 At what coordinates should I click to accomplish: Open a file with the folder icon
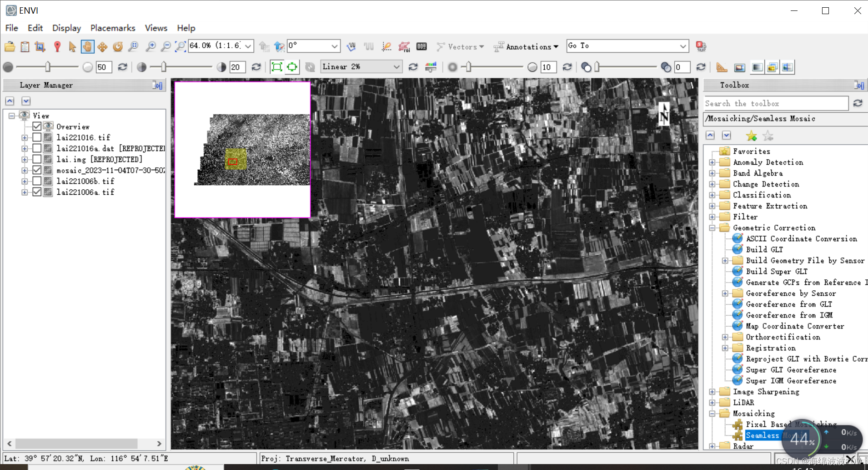(10, 46)
